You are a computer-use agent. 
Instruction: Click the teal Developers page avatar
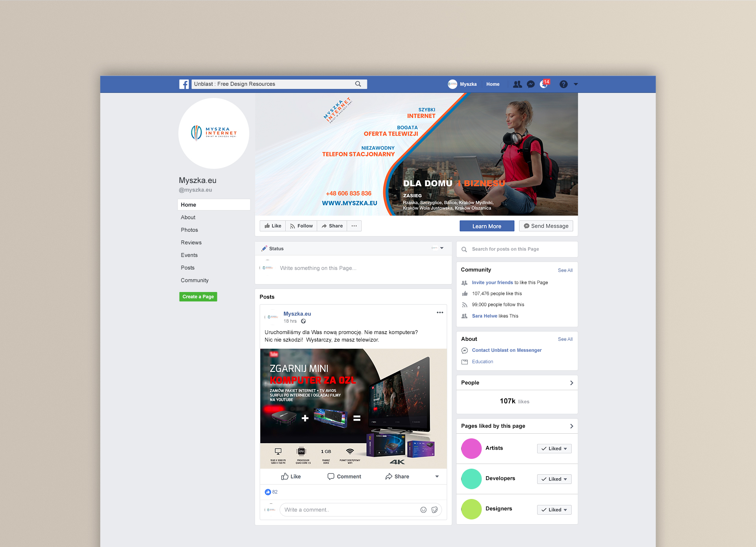(x=471, y=479)
